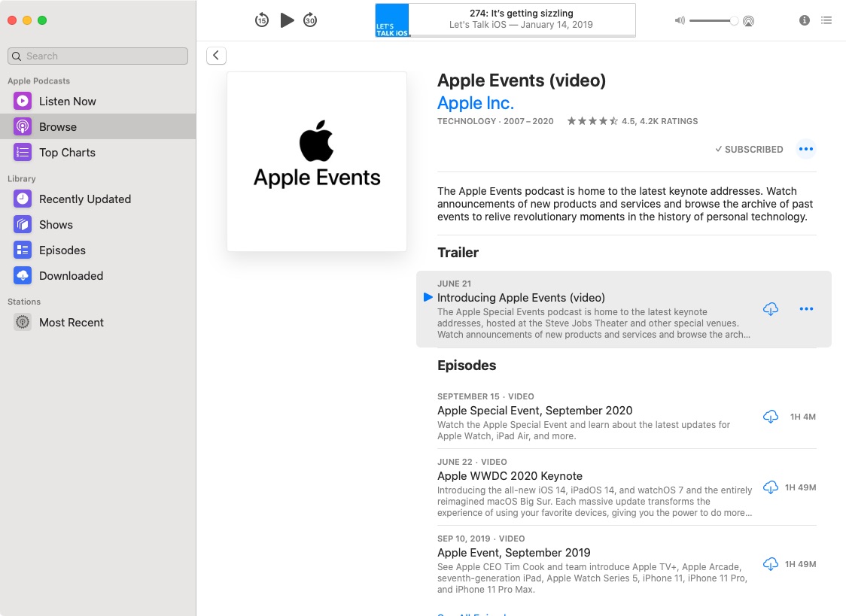Image resolution: width=846 pixels, height=616 pixels.
Task: Click the WWDC 2020 Keynote description text
Action: (x=595, y=501)
